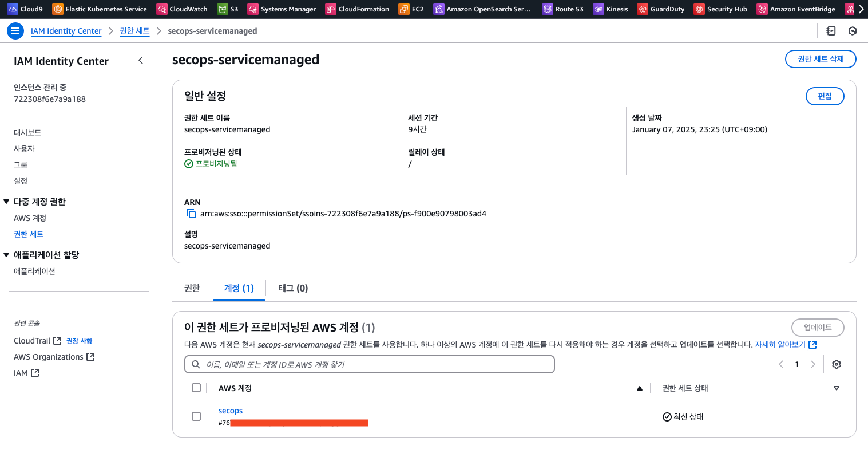Sort by 권한 세트 상태 column

pos(837,388)
